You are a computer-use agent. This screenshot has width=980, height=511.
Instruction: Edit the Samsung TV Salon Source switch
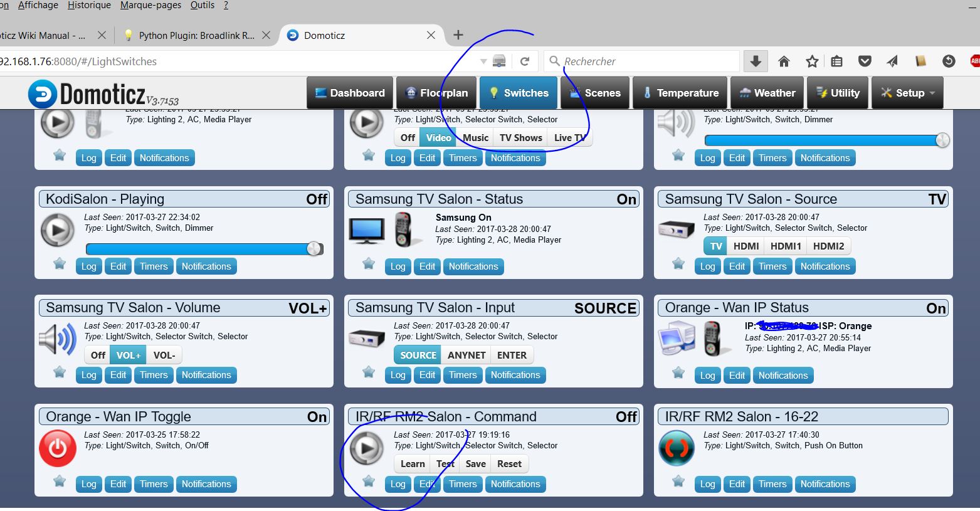(x=737, y=266)
